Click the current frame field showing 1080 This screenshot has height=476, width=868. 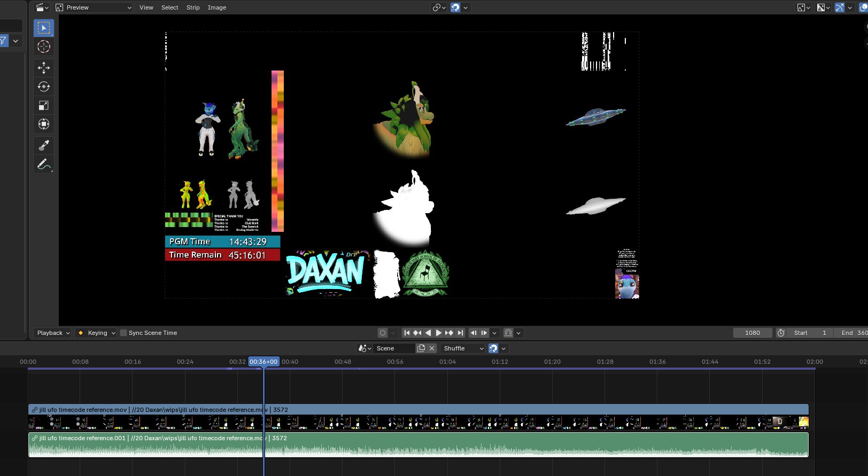pyautogui.click(x=753, y=333)
